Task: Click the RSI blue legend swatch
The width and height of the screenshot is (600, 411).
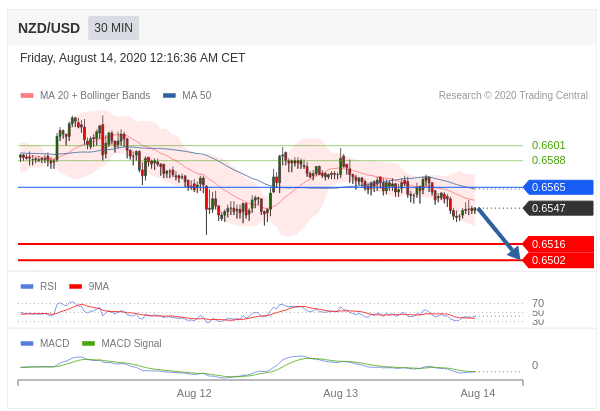Action: pos(27,286)
